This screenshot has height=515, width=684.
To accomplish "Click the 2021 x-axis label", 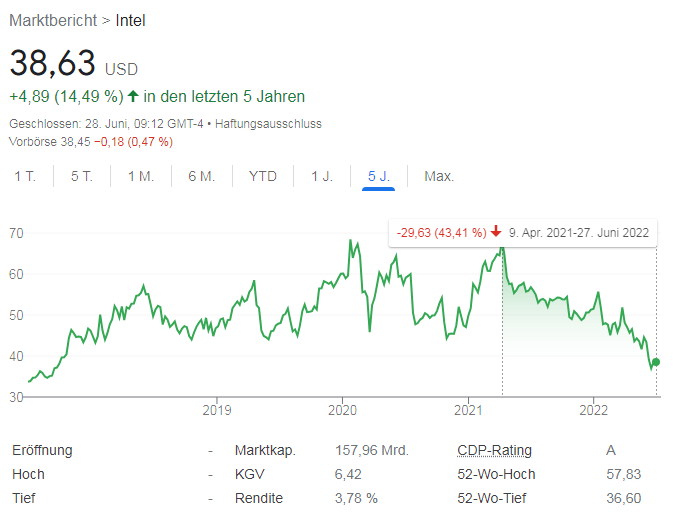I will tap(468, 410).
